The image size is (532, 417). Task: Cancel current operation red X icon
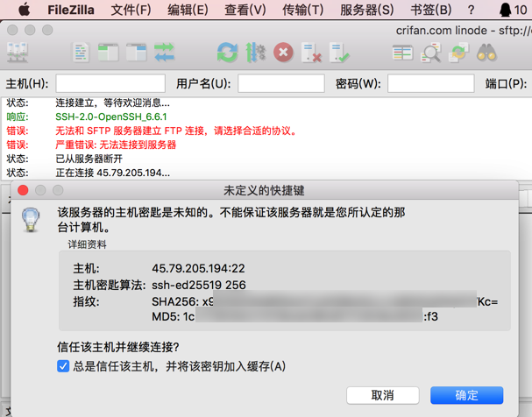[x=284, y=53]
